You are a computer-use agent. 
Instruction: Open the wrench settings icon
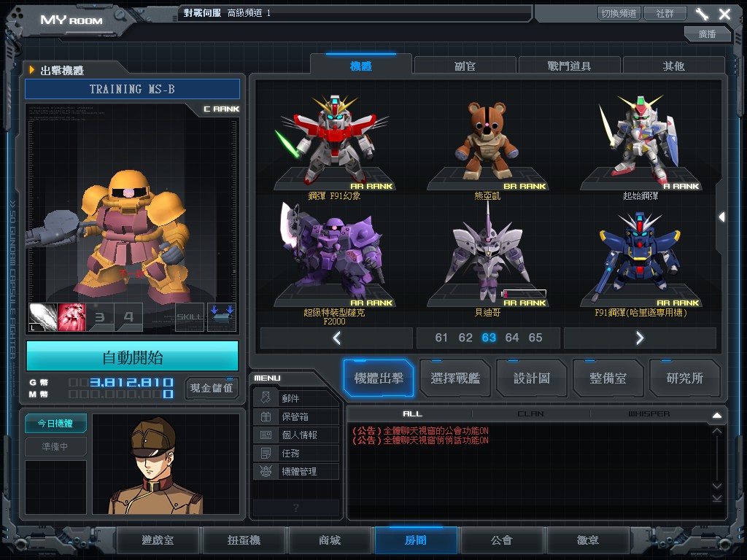click(702, 14)
